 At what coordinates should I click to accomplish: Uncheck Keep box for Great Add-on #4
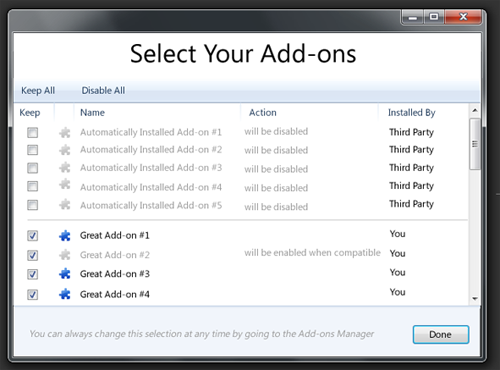click(x=32, y=295)
